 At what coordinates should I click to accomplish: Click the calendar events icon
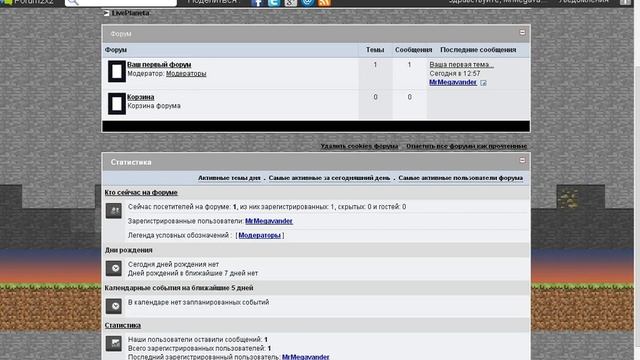coord(114,306)
